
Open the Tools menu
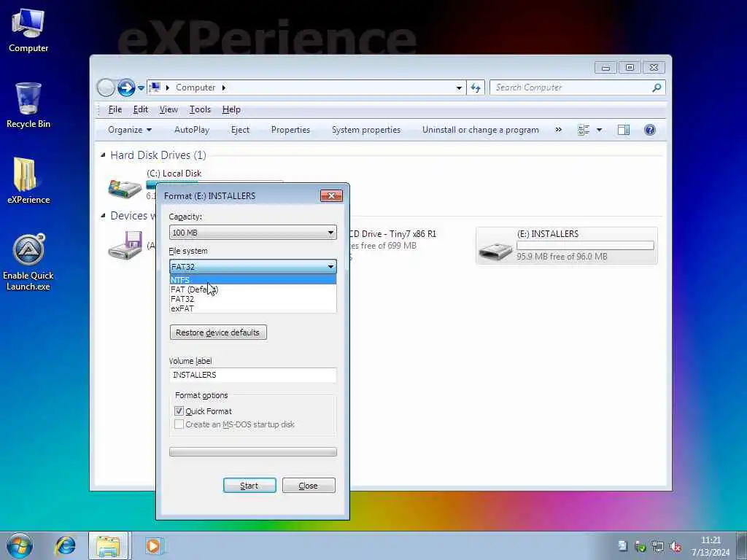tap(200, 109)
